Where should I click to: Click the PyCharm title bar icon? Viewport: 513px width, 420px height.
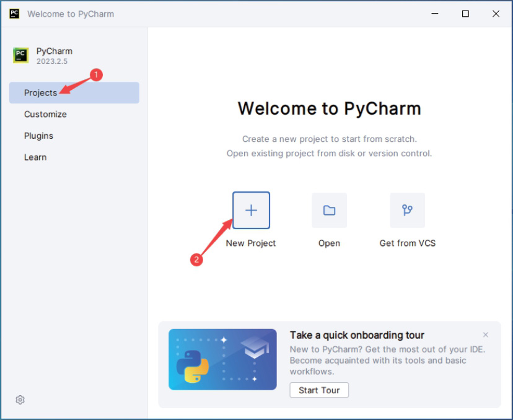point(14,14)
